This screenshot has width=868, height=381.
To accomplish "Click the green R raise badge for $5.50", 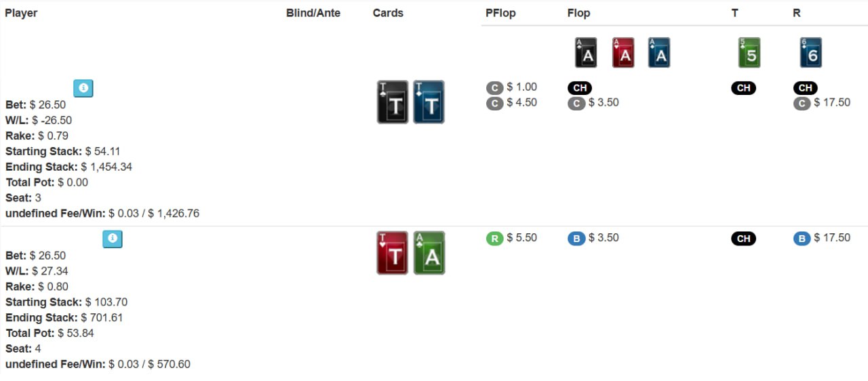I will (494, 239).
